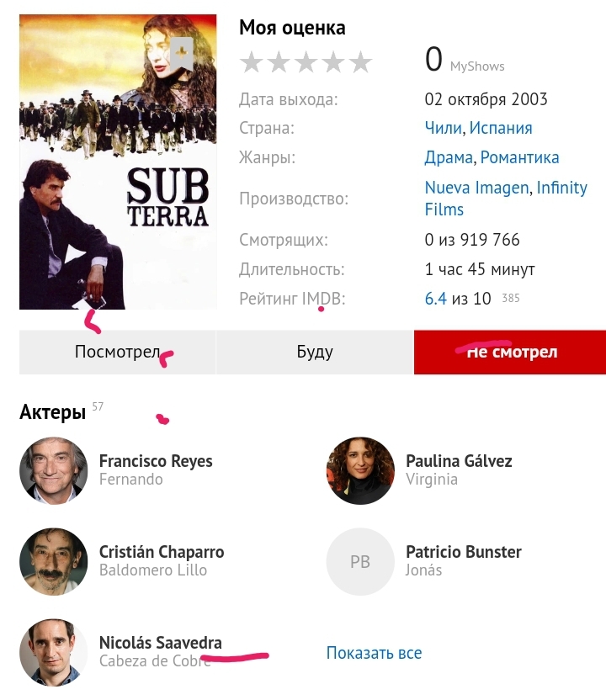The image size is (606, 700).
Task: Mark the movie as Посмотрел
Action: coord(117,352)
